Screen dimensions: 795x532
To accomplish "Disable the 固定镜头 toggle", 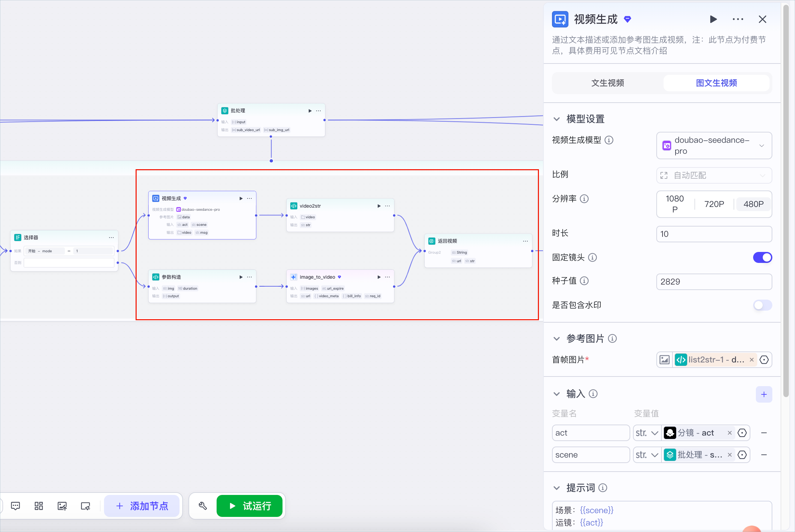I will pyautogui.click(x=762, y=257).
